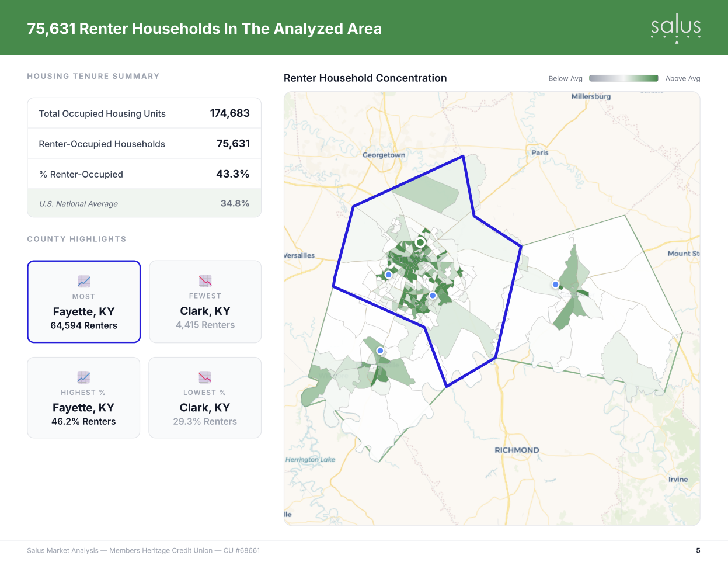The height and width of the screenshot is (562, 728).
Task: Open the Fayette, KY 46.2% Renters card
Action: click(x=83, y=398)
